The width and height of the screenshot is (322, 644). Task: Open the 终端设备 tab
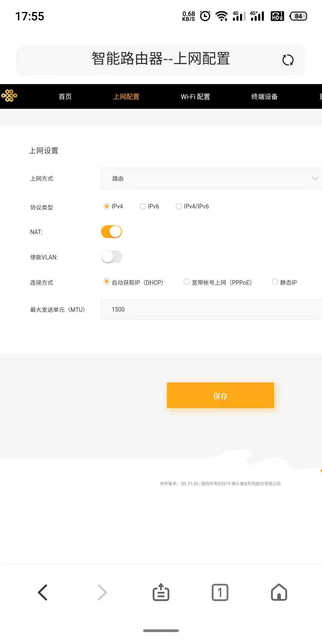(264, 97)
